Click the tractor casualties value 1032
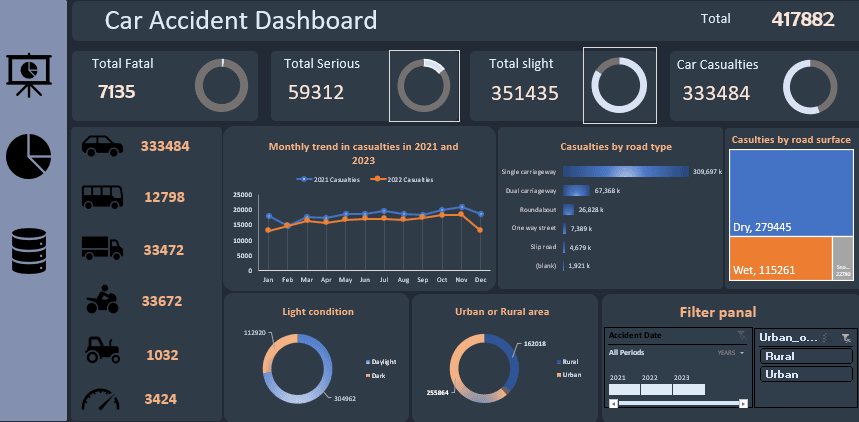 [x=162, y=355]
